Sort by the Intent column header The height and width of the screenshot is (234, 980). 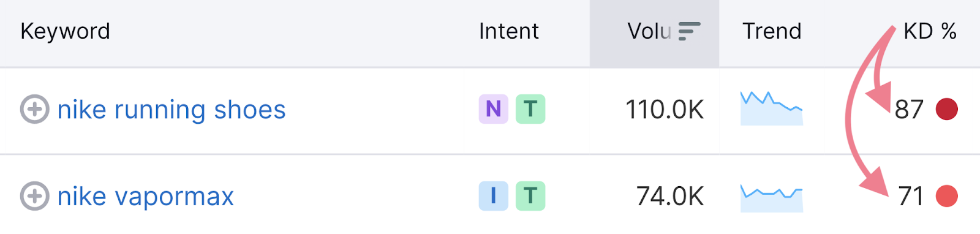(509, 31)
